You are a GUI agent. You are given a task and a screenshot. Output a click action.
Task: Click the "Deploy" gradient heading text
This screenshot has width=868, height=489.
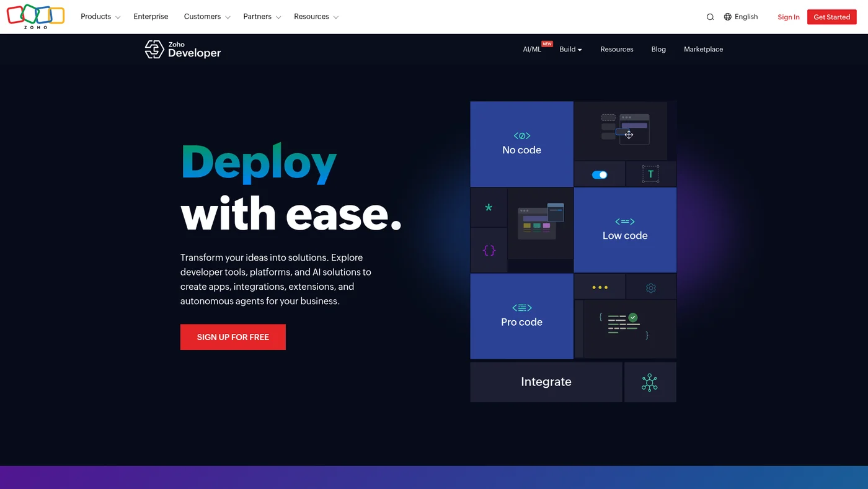pyautogui.click(x=259, y=163)
